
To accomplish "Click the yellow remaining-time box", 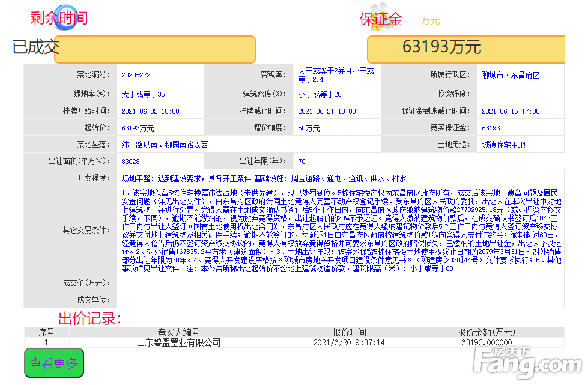I will click(155, 49).
